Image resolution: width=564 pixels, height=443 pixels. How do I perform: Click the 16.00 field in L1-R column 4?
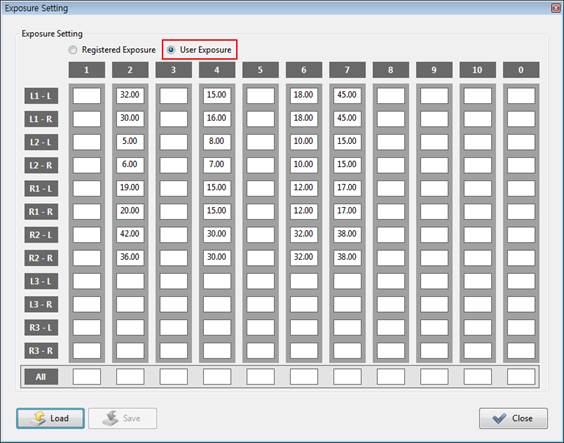tap(217, 118)
